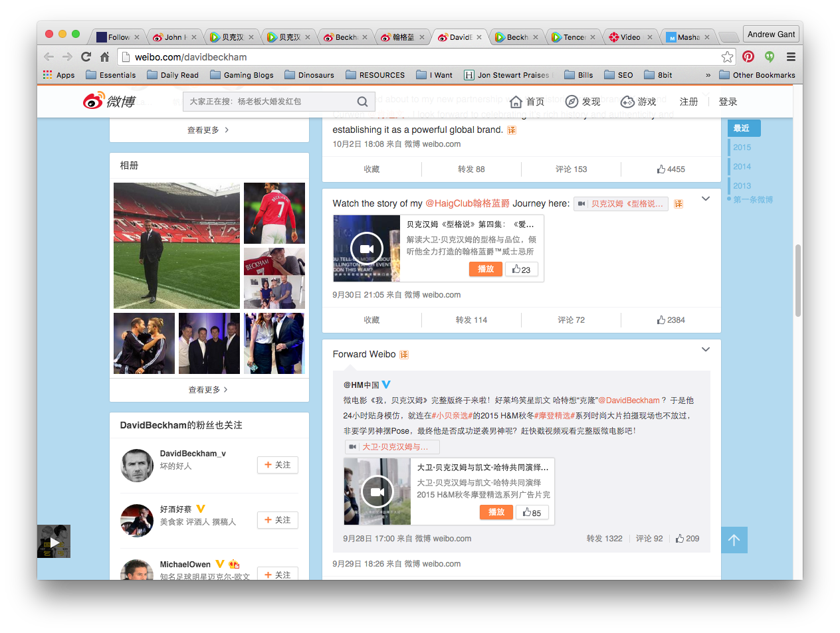Show more bookmarks with double chevron

click(708, 75)
